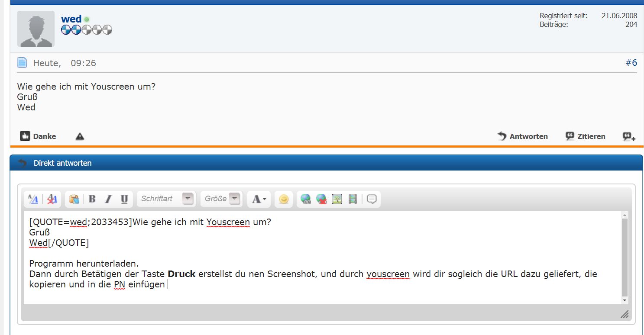This screenshot has width=644, height=335.
Task: Click the Antworten reply link
Action: pos(523,136)
